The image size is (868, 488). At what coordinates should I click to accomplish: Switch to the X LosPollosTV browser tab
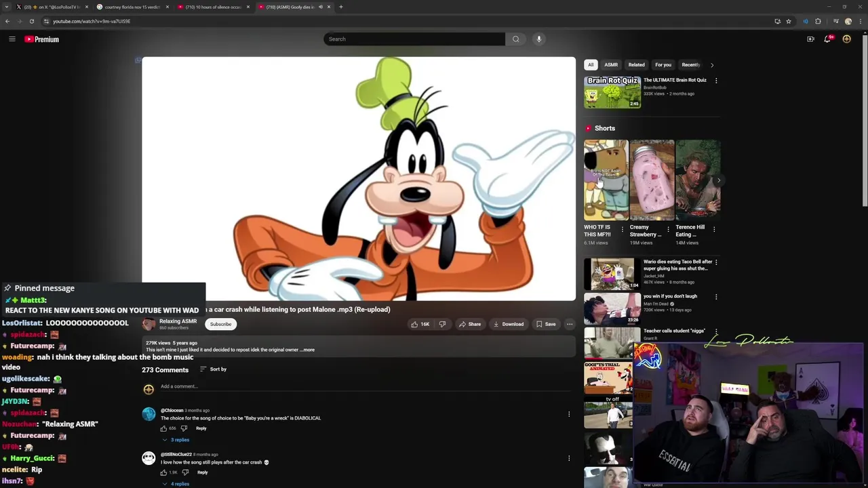coord(51,7)
